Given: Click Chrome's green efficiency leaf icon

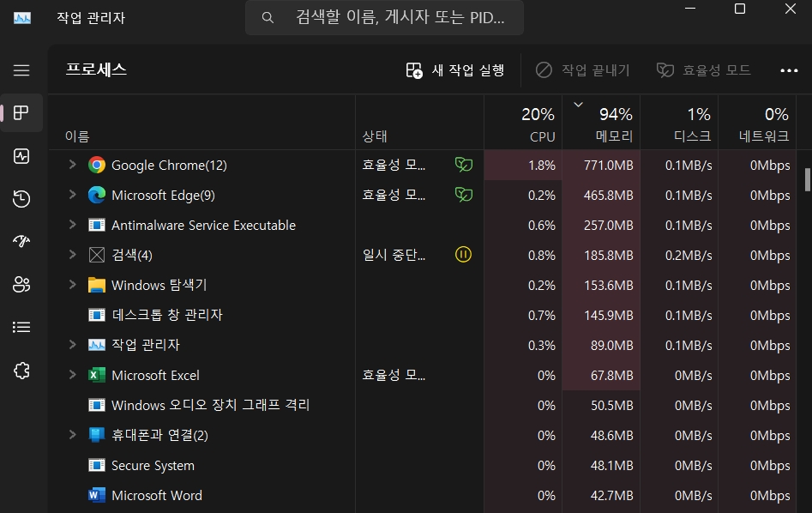Looking at the screenshot, I should click(464, 165).
